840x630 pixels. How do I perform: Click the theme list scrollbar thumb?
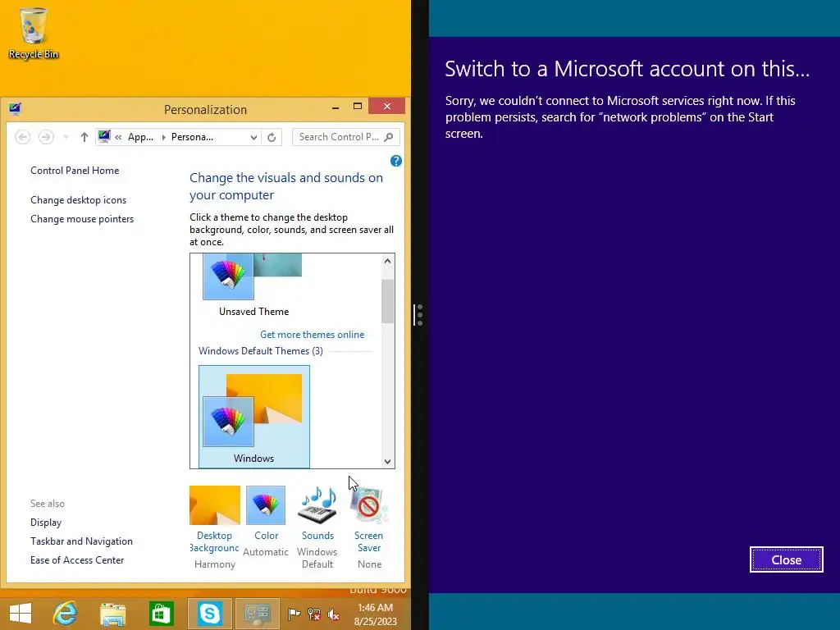387,301
